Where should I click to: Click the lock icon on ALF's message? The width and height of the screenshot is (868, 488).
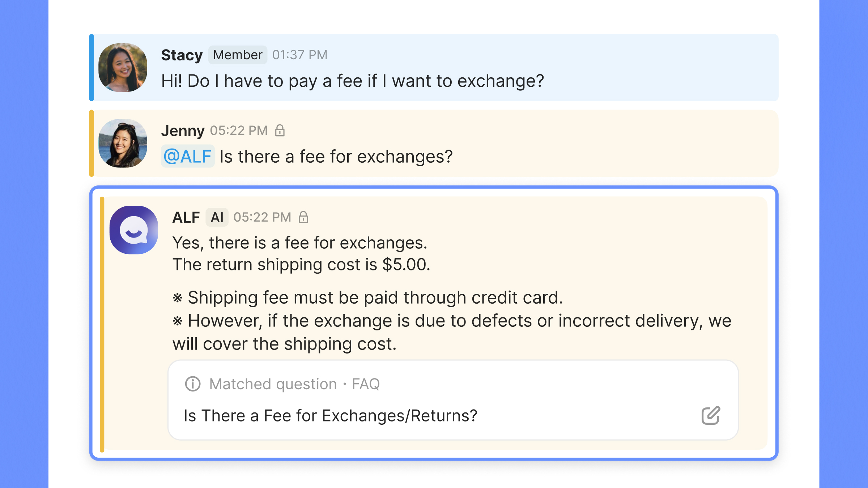click(303, 217)
